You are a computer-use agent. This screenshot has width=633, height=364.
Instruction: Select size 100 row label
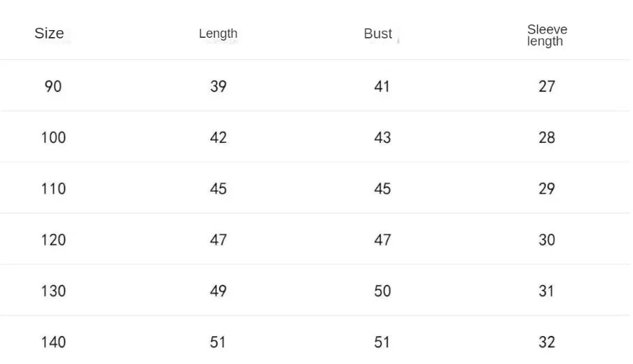coord(53,138)
